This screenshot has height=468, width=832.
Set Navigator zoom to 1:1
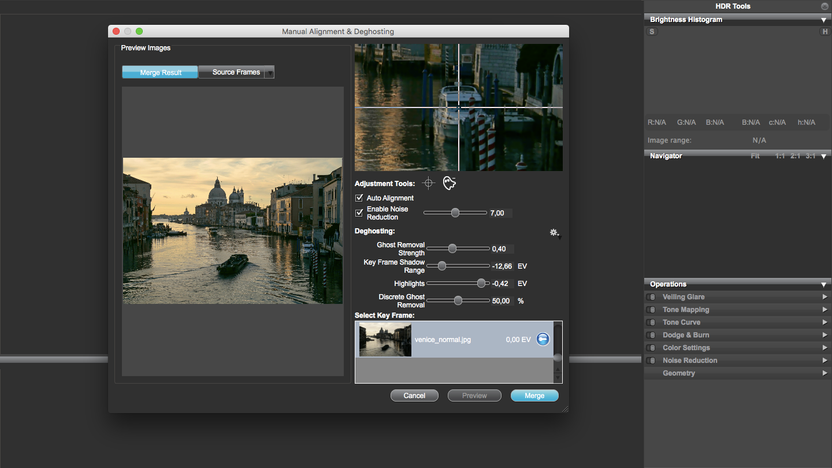coord(779,156)
